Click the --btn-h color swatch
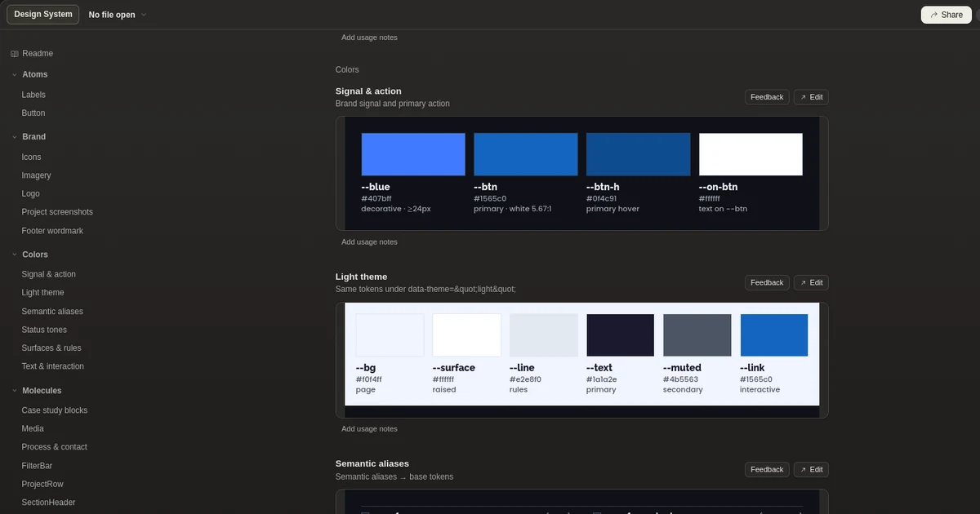Screen dimensions: 980x514 coord(639,154)
